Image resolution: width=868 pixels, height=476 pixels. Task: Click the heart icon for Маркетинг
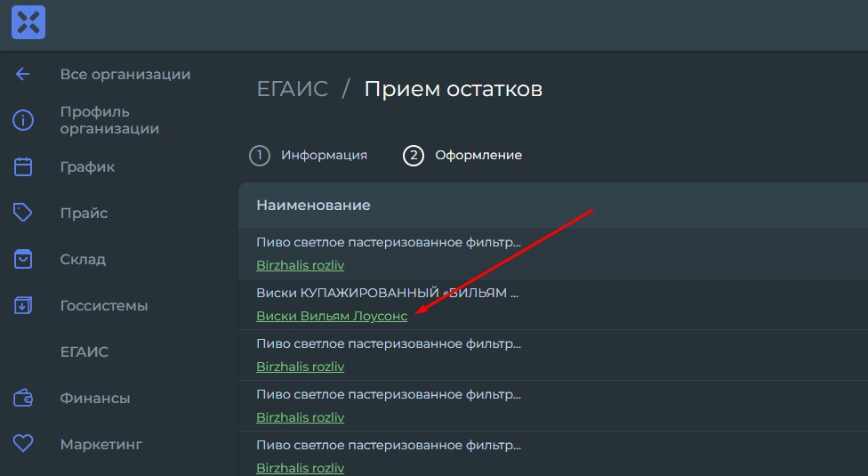point(23,444)
